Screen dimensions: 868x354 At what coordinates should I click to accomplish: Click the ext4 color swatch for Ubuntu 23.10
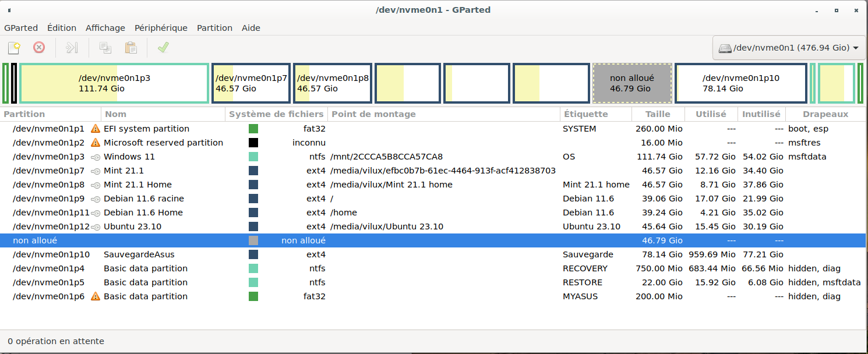pyautogui.click(x=253, y=226)
